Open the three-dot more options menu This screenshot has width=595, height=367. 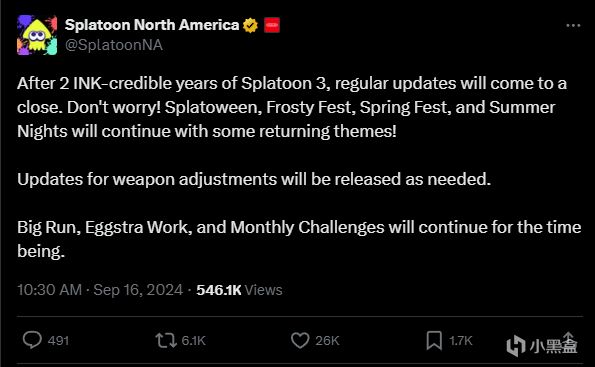coord(573,25)
